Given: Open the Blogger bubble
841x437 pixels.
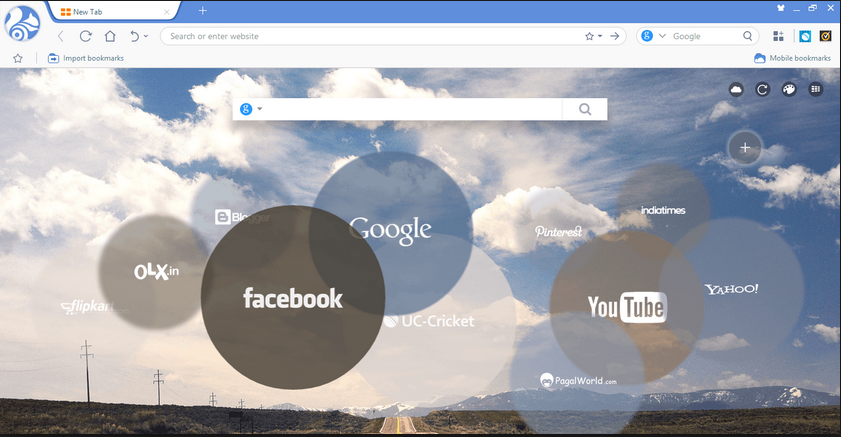Looking at the screenshot, I should (242, 217).
